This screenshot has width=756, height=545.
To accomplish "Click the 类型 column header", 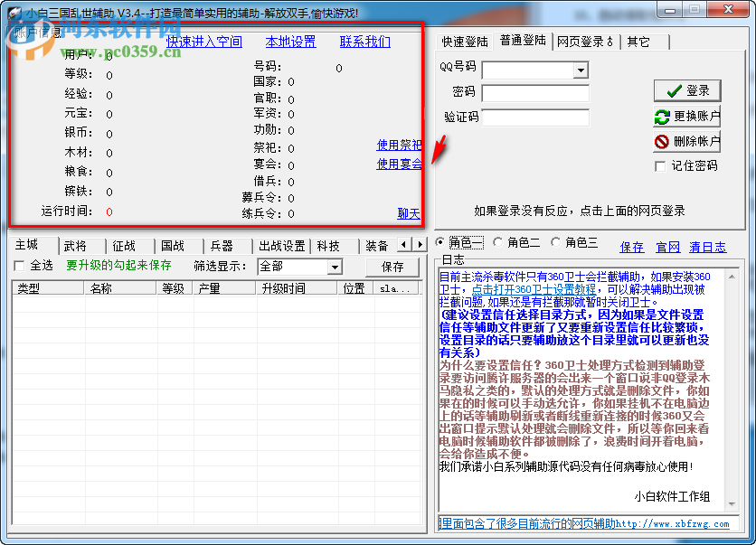I will pyautogui.click(x=48, y=288).
